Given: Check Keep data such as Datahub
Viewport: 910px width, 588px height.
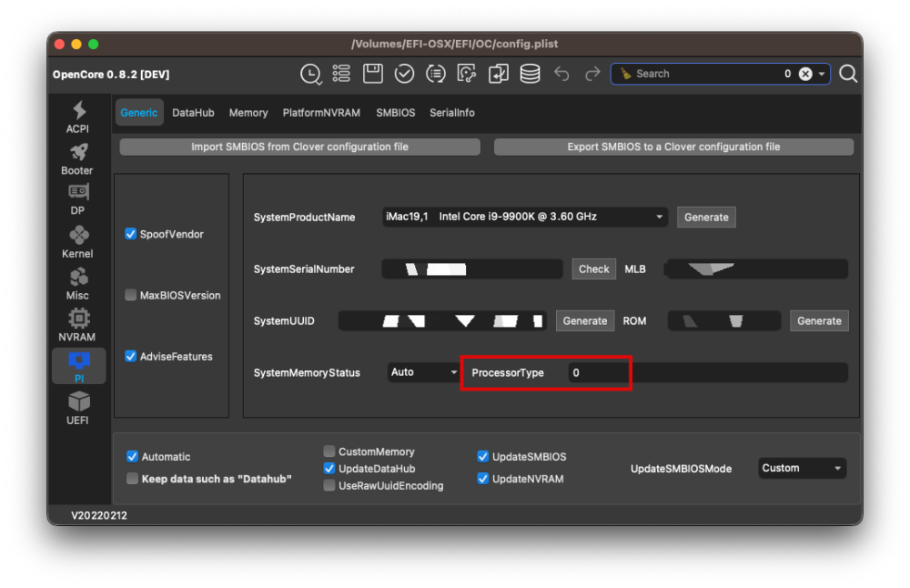Looking at the screenshot, I should [132, 478].
